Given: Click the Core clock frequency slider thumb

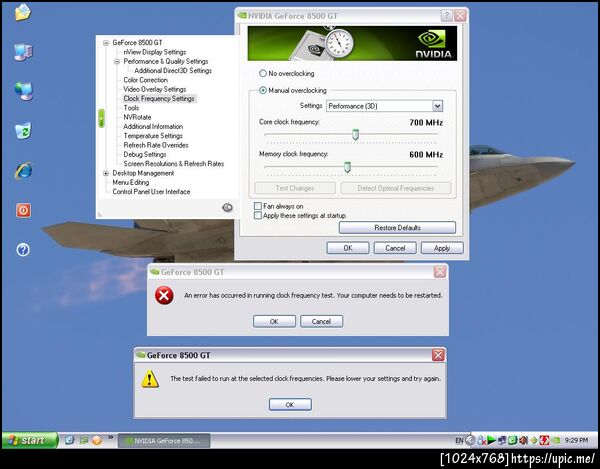Looking at the screenshot, I should 355,135.
